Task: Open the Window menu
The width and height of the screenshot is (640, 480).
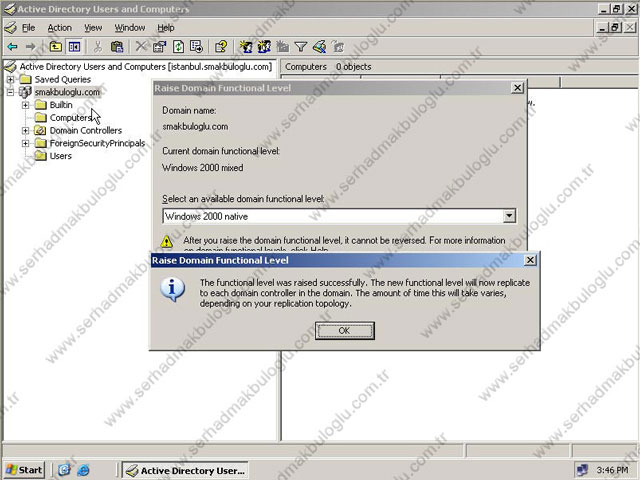Action: [x=130, y=28]
